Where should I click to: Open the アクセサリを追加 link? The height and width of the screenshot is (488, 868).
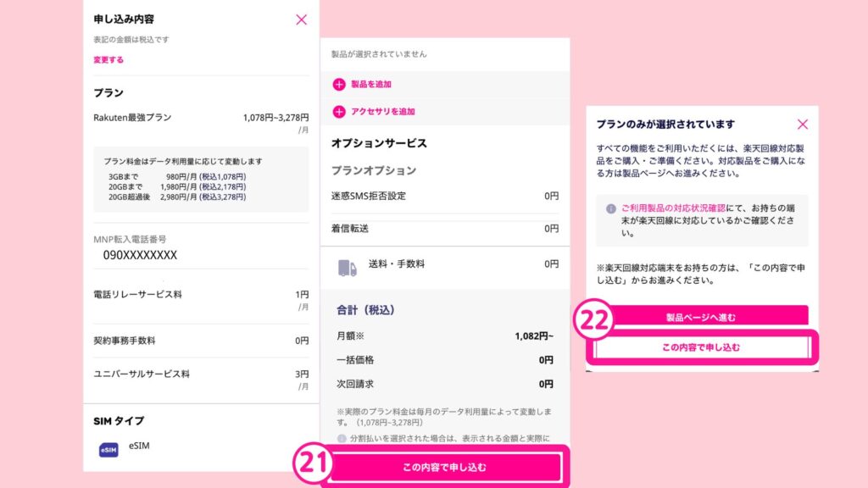pos(382,112)
